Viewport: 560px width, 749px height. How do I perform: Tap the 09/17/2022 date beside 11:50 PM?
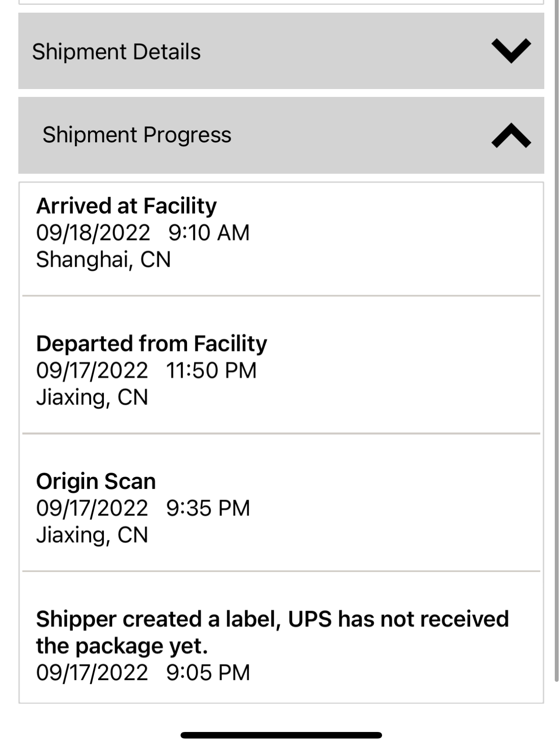[92, 370]
